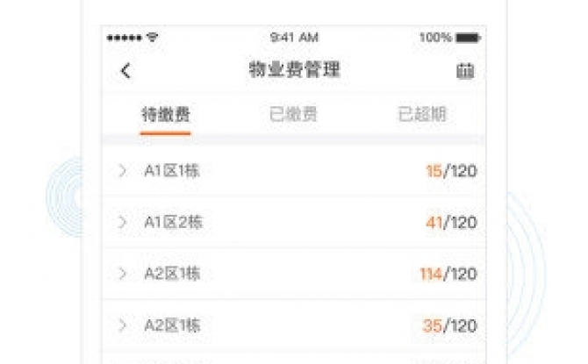Select the A1区1栋 building label
This screenshot has height=364, width=588.
(172, 171)
